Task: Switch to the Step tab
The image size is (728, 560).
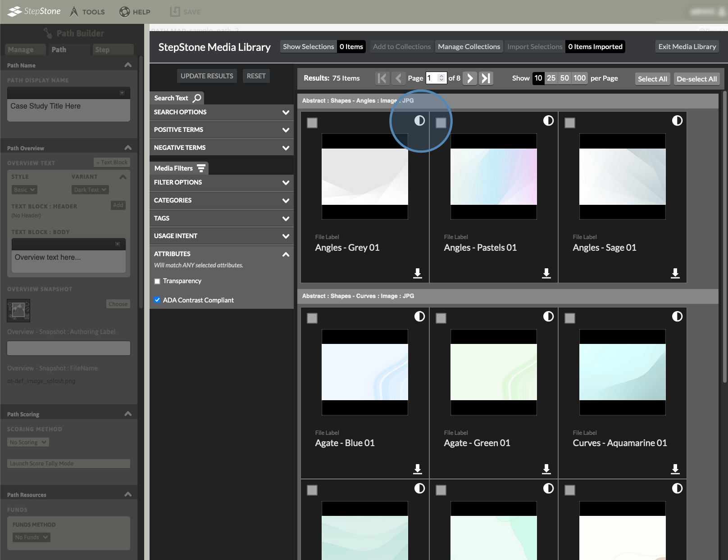Action: coord(113,50)
